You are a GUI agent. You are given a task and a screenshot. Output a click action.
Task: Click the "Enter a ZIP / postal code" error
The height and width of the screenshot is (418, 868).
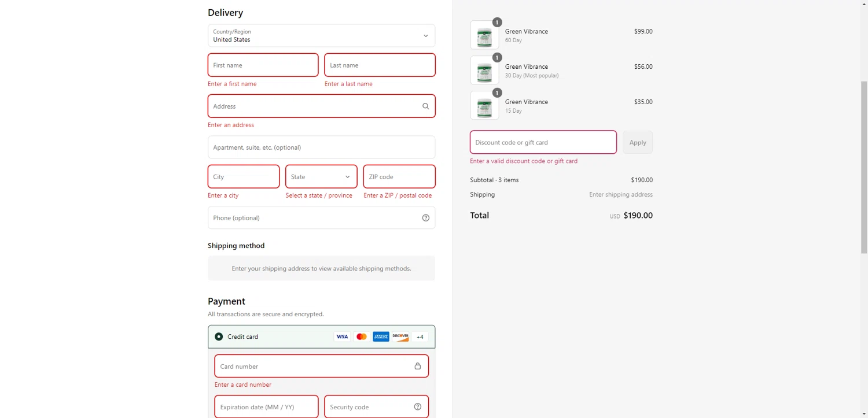[x=398, y=195]
